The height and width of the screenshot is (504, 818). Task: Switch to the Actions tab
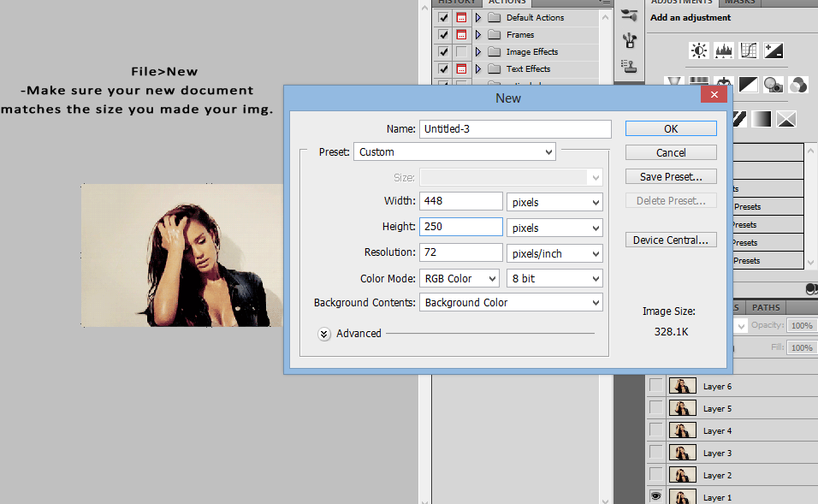point(507,2)
